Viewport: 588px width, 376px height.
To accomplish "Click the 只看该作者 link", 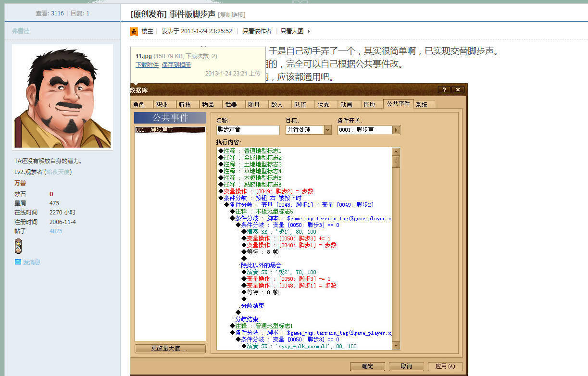I will click(257, 31).
